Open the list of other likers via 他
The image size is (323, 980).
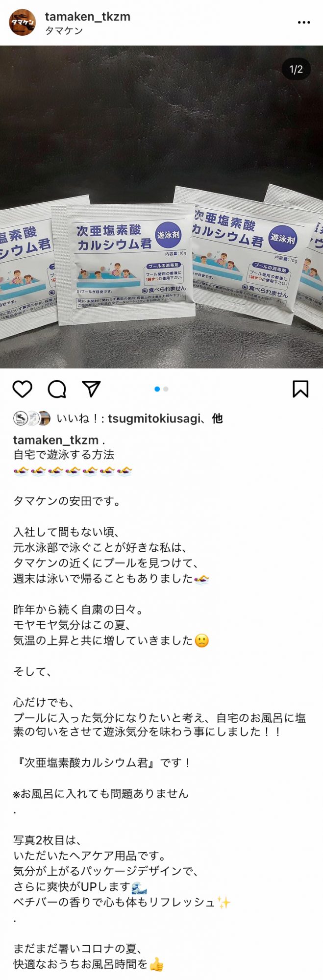pos(217,418)
